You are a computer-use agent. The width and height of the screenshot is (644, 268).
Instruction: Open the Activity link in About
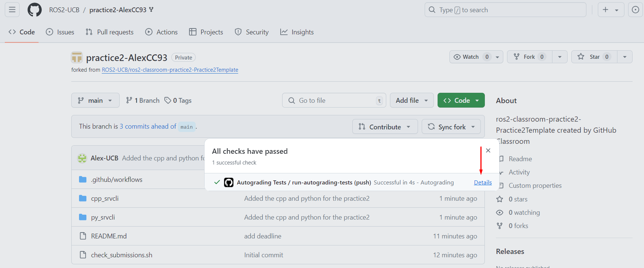[519, 172]
